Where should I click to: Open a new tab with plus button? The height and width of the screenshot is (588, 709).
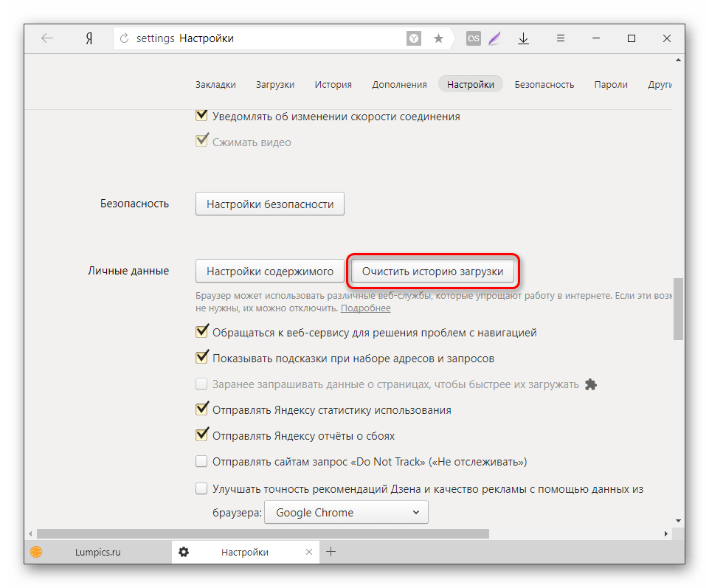tap(331, 552)
